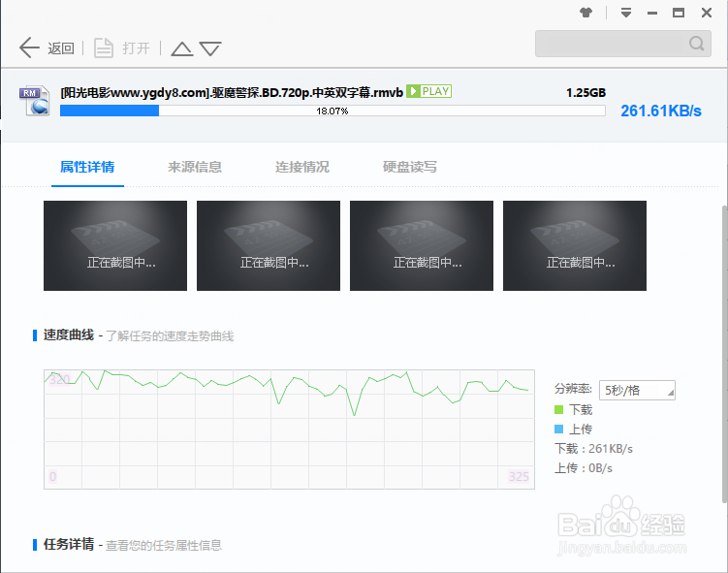Click the speed curve graph area

coord(289,430)
